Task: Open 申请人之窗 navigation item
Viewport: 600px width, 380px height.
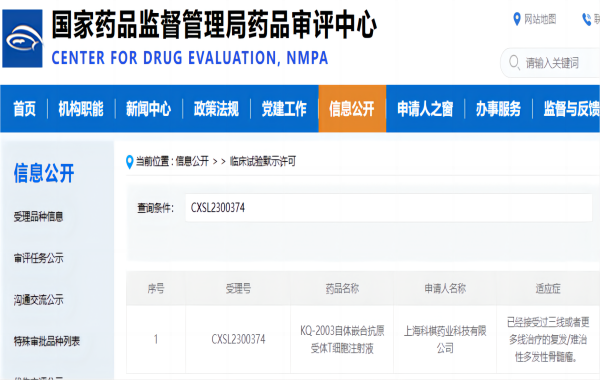Action: [x=425, y=109]
